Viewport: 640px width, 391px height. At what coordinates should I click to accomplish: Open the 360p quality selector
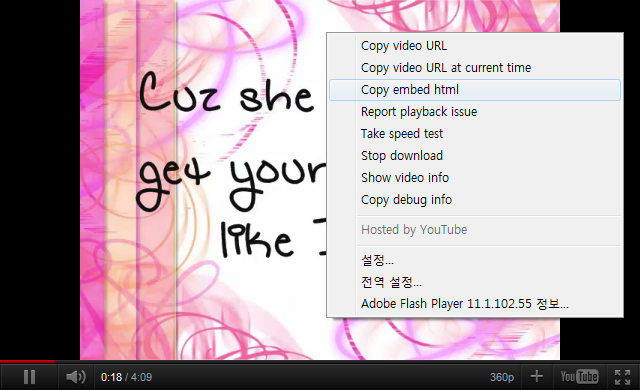tap(502, 377)
